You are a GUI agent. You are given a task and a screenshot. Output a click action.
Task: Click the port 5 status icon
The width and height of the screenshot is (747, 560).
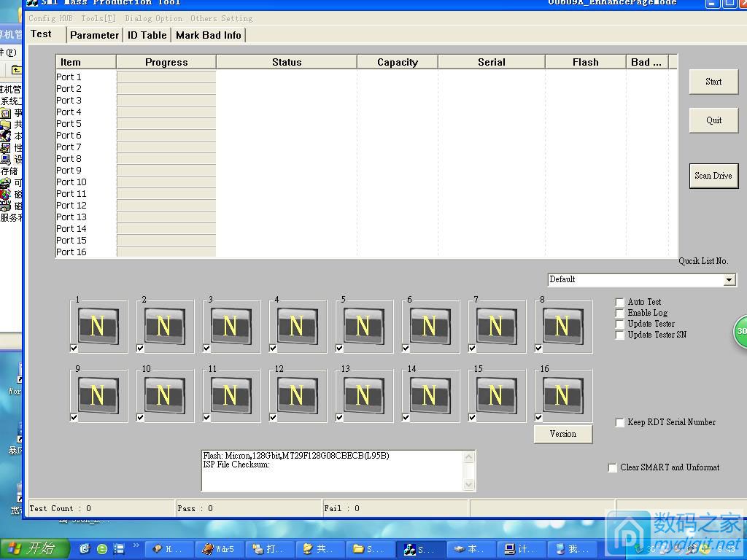click(364, 326)
